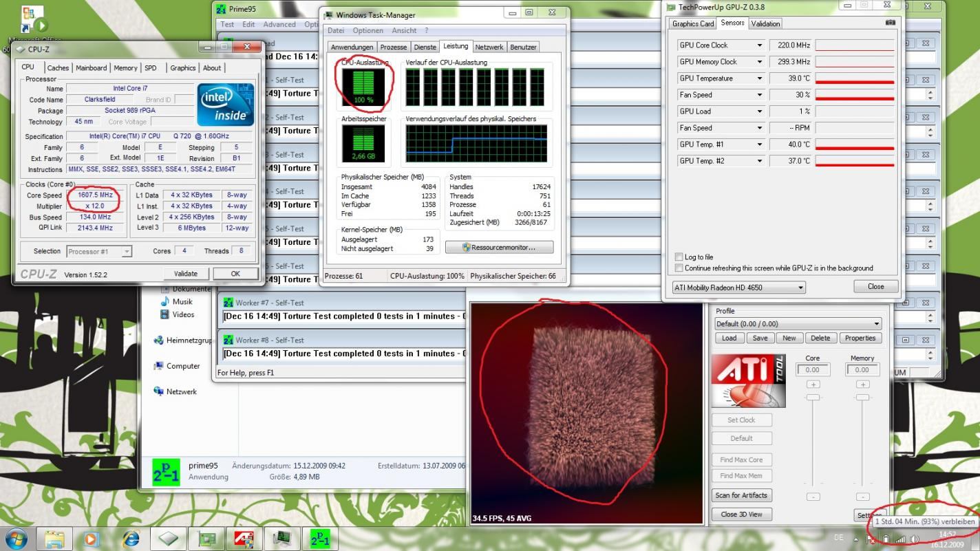
Task: Click the prime95 file icon in Explorer details
Action: 166,472
